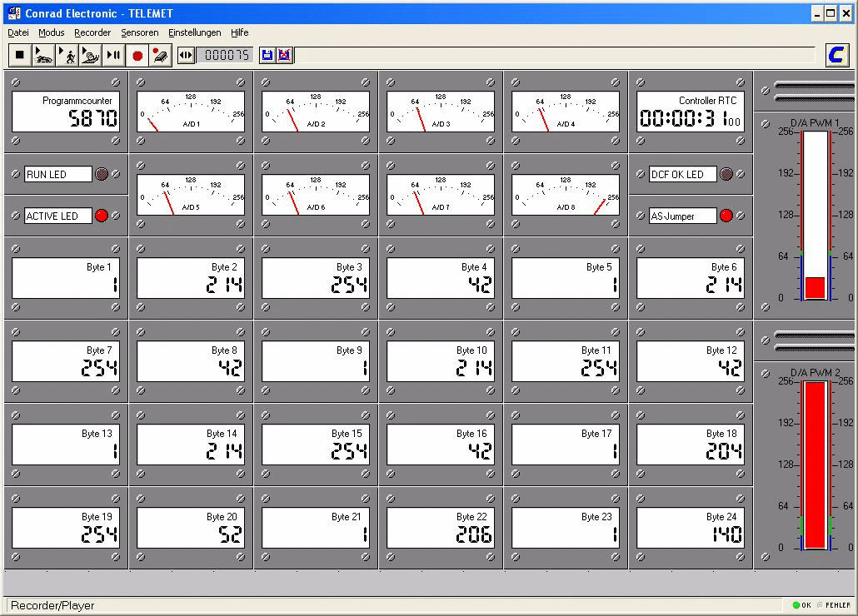
Task: Click the D/A PWM 2 level bar
Action: pyautogui.click(x=816, y=464)
